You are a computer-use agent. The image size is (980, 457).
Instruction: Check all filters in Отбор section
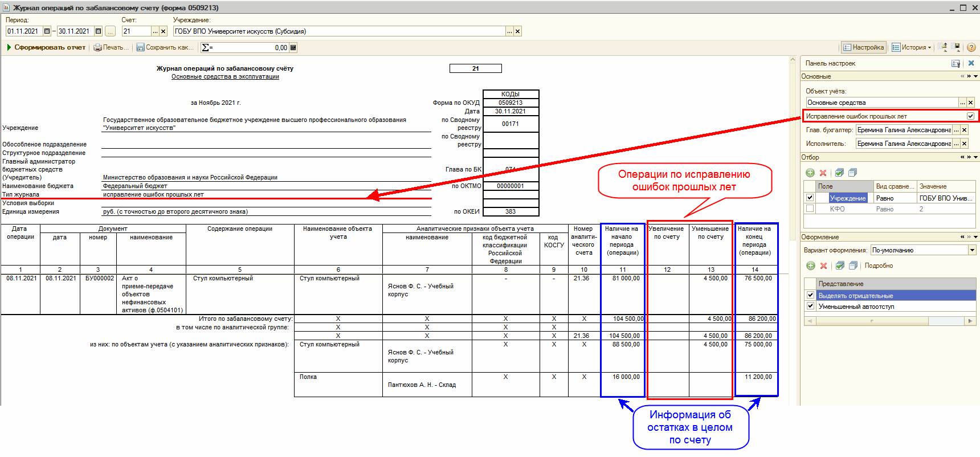pyautogui.click(x=839, y=173)
